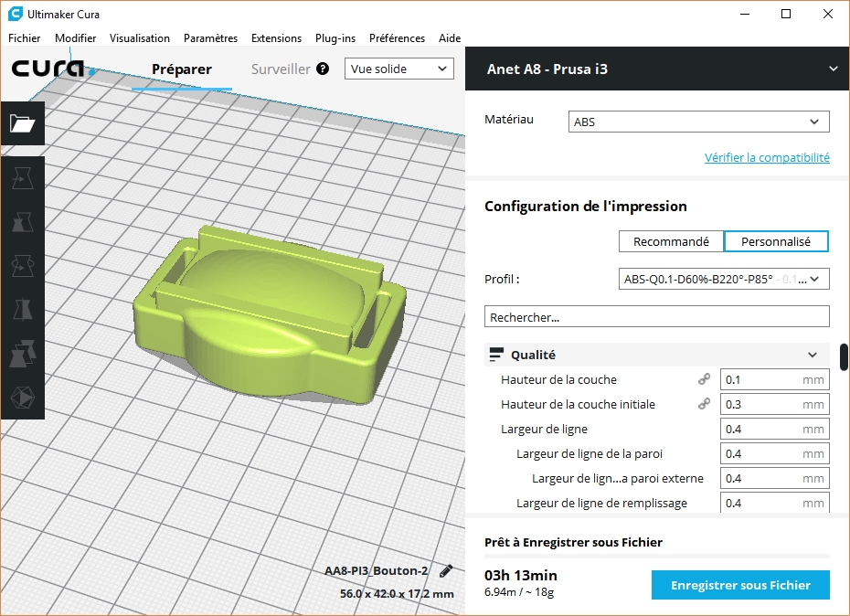Click the Surveiller help question mark icon
This screenshot has height=616, width=850.
point(323,69)
